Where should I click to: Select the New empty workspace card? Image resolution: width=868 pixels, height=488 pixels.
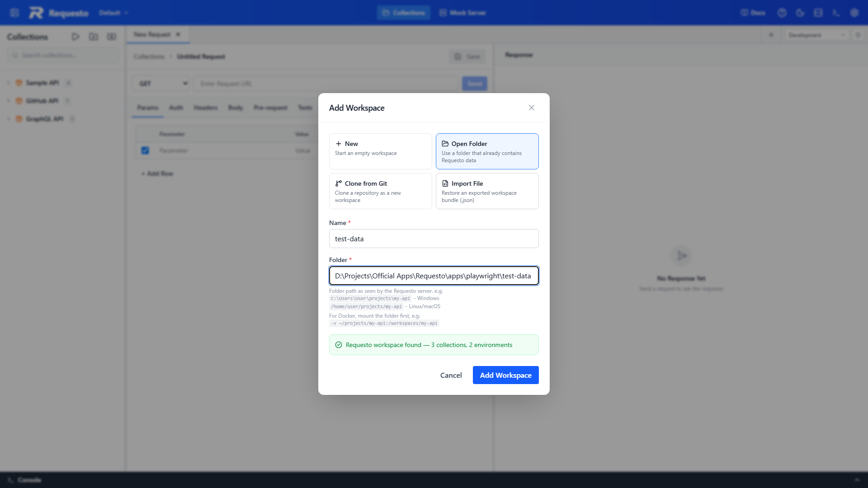[x=381, y=151]
